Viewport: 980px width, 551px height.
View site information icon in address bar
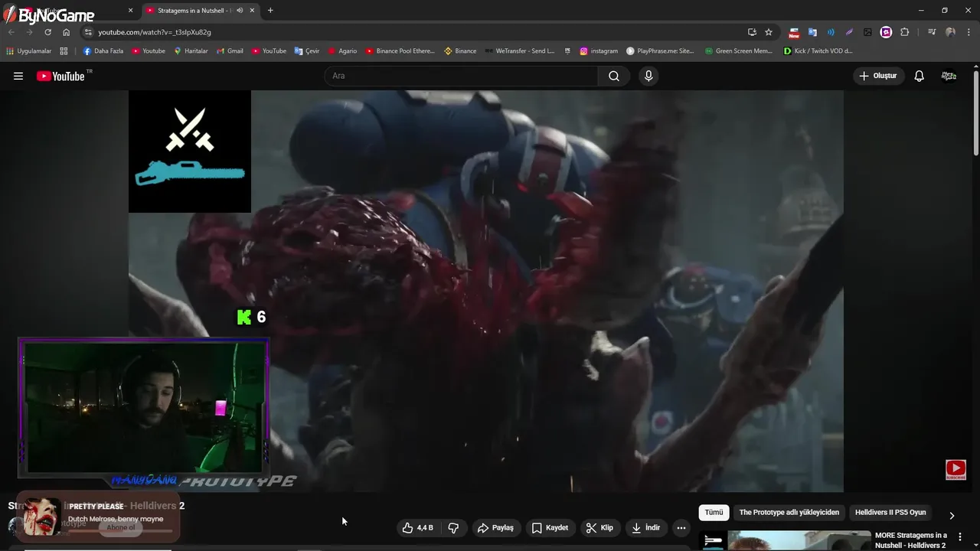88,32
